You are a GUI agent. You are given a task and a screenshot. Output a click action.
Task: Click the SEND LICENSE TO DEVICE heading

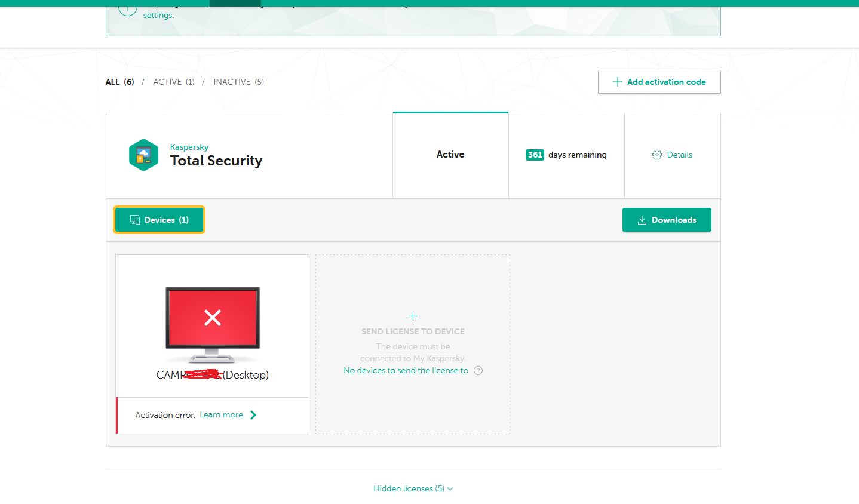[413, 331]
